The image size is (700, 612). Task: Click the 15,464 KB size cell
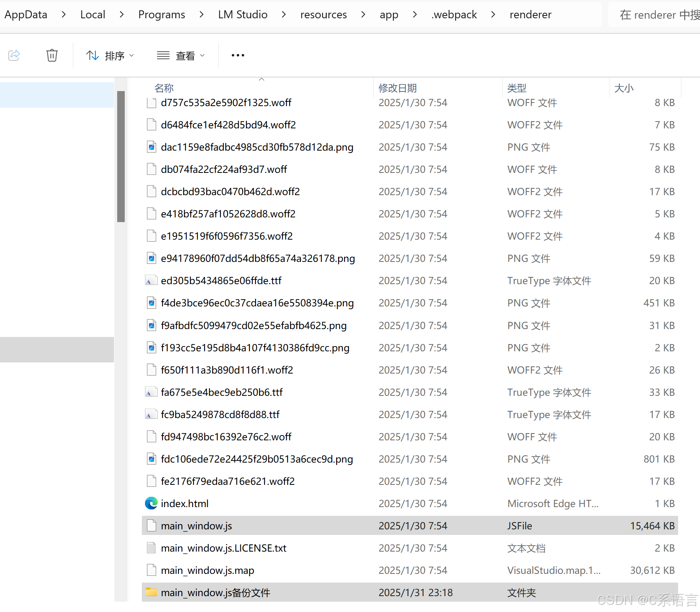coord(652,526)
